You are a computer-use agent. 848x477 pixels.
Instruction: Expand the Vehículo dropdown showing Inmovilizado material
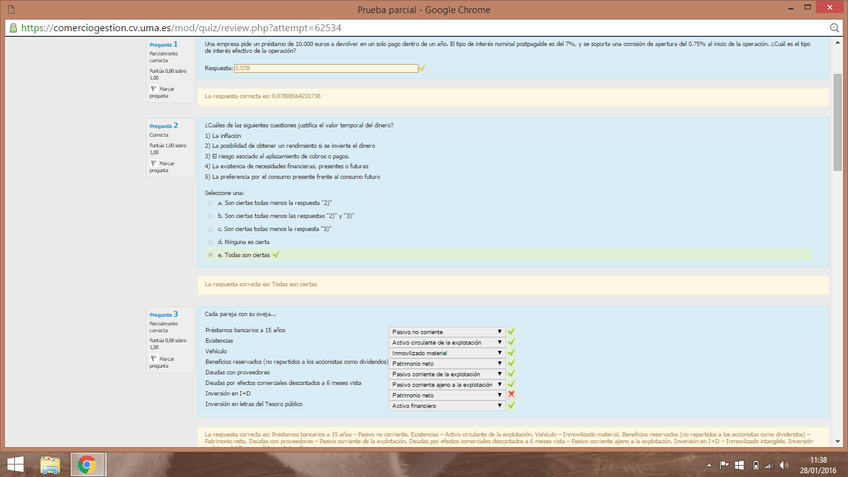pos(446,353)
